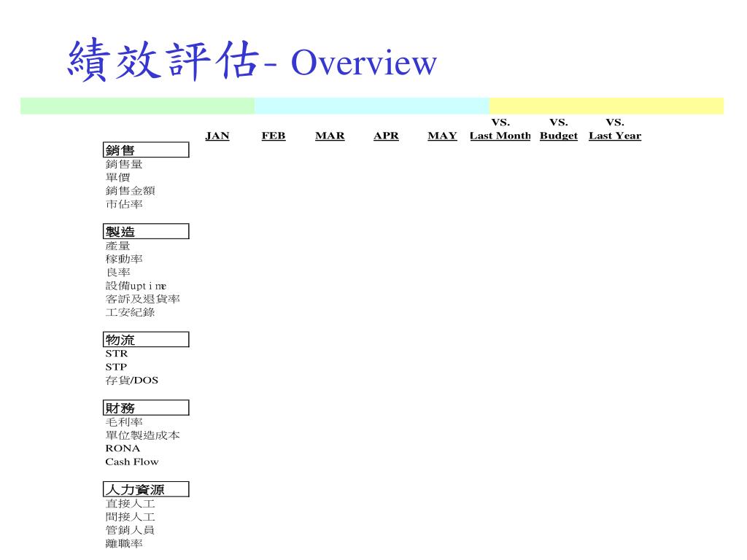
Task: Click the VS. Last Year column header
Action: (x=615, y=129)
